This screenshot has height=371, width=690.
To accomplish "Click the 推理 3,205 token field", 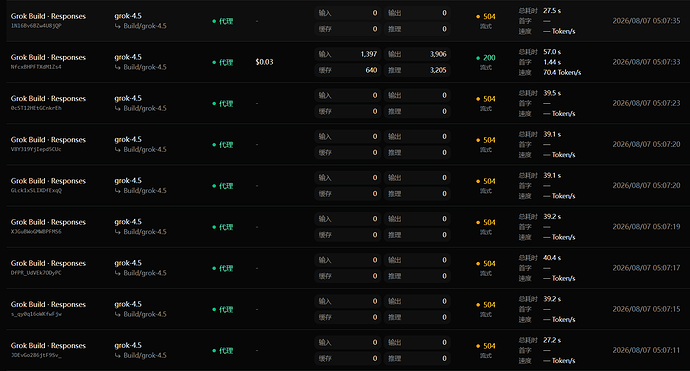I will (x=417, y=70).
